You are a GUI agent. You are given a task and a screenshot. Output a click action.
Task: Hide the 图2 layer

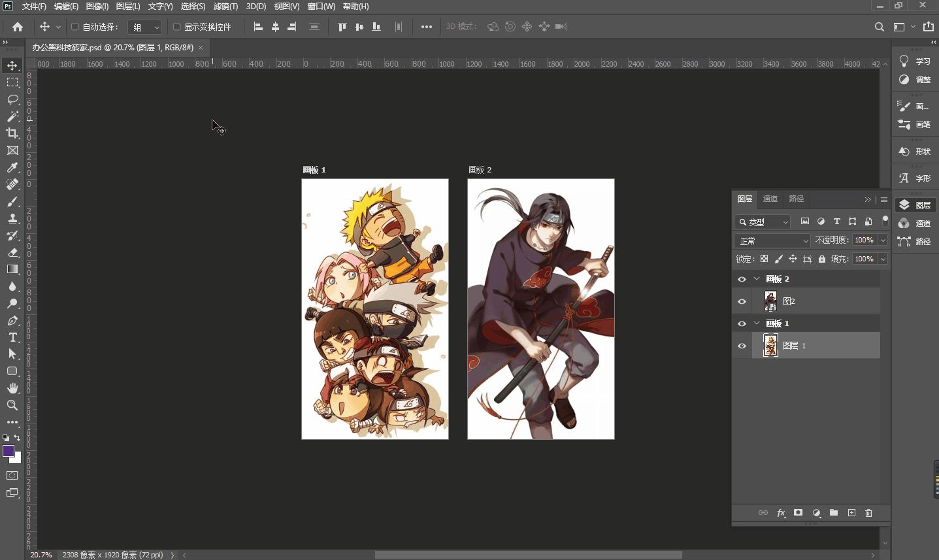[742, 301]
